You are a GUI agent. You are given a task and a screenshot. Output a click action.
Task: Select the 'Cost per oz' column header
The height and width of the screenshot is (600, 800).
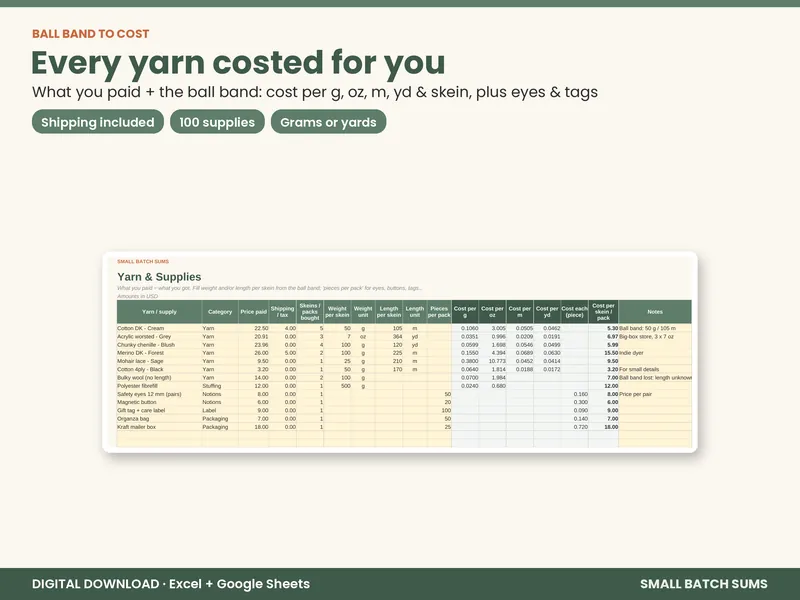[492, 312]
